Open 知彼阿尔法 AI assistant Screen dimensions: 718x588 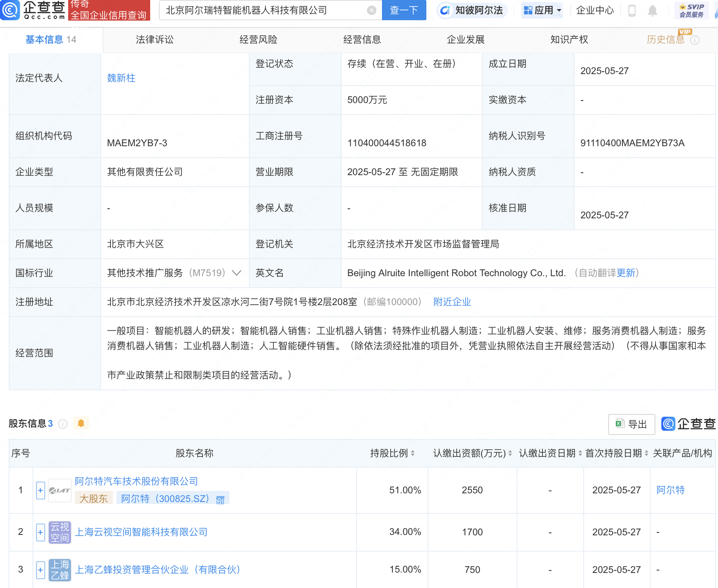tap(472, 10)
